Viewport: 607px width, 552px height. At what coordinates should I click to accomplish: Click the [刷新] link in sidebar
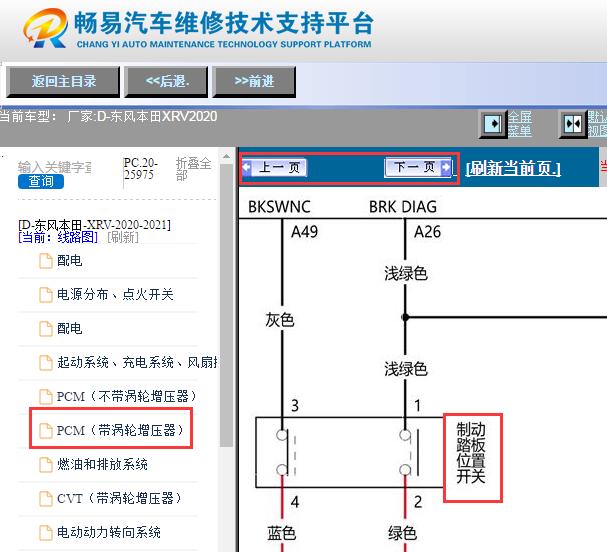(x=123, y=237)
